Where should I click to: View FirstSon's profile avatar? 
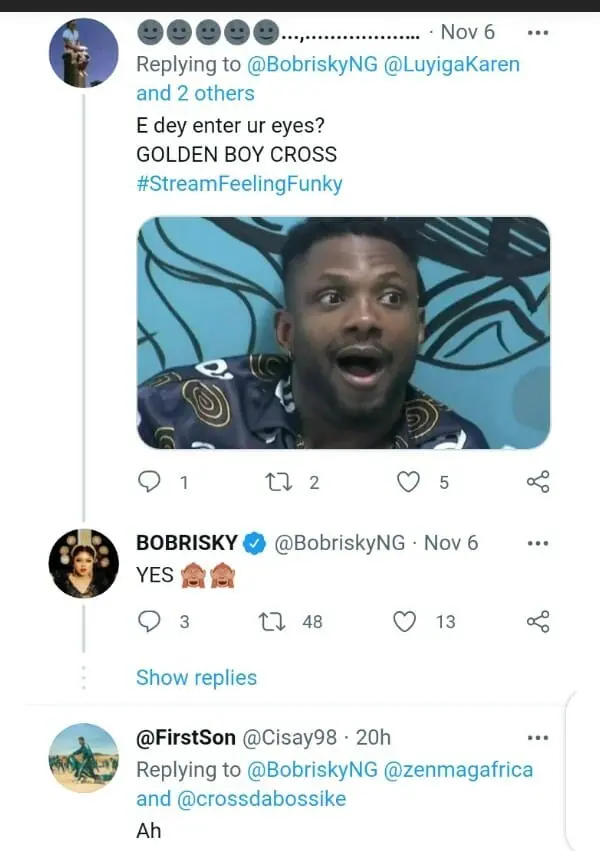point(84,758)
